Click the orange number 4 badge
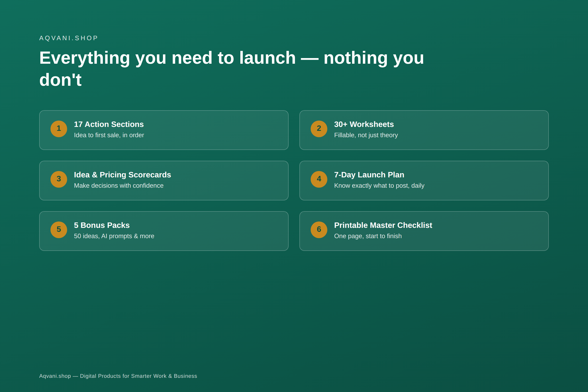The width and height of the screenshot is (588, 392). coord(319,179)
